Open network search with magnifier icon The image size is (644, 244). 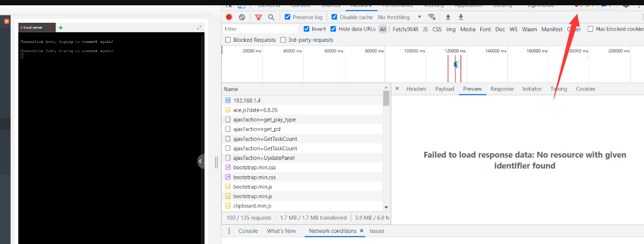click(271, 17)
